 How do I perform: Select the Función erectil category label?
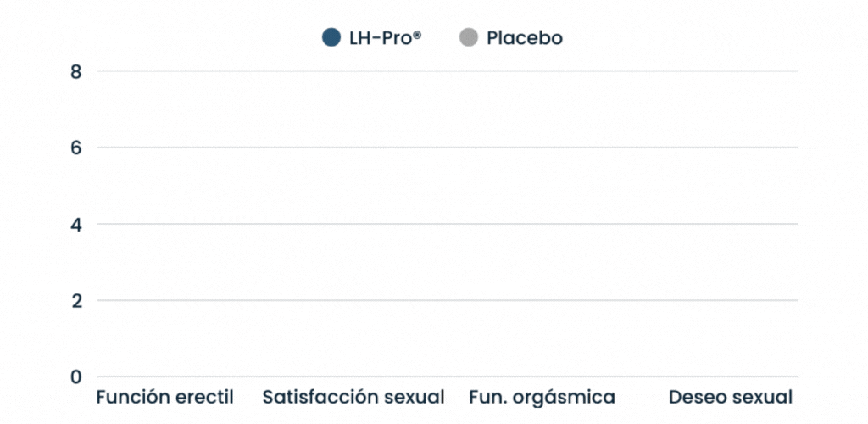164,397
